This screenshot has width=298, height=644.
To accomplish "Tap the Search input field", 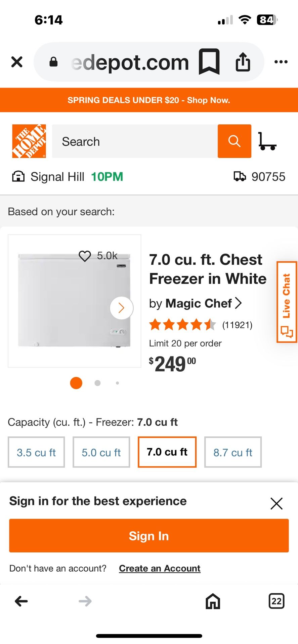I will click(134, 141).
